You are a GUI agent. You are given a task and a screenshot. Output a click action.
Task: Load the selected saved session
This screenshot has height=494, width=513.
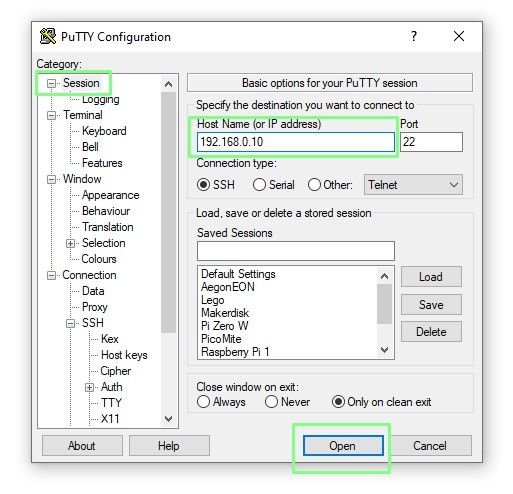pyautogui.click(x=431, y=277)
